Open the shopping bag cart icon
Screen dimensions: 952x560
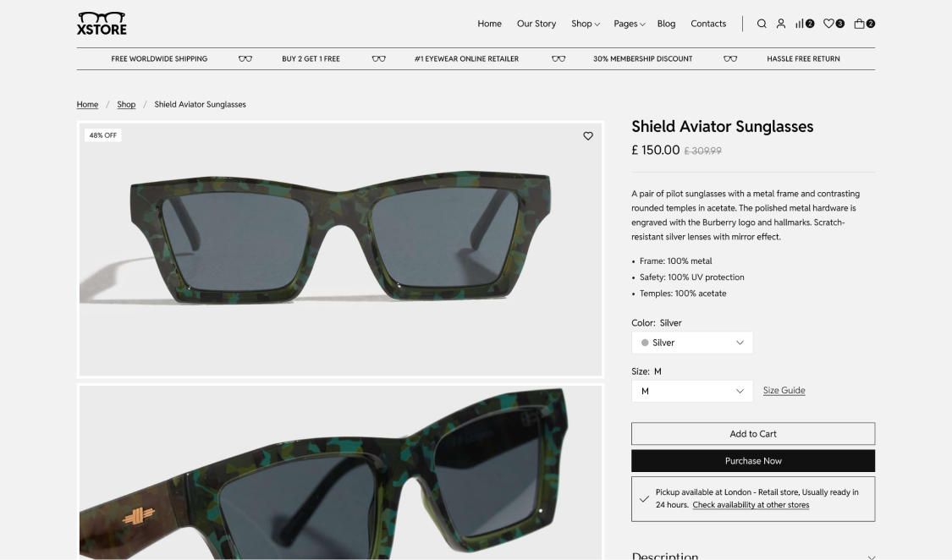coord(863,24)
